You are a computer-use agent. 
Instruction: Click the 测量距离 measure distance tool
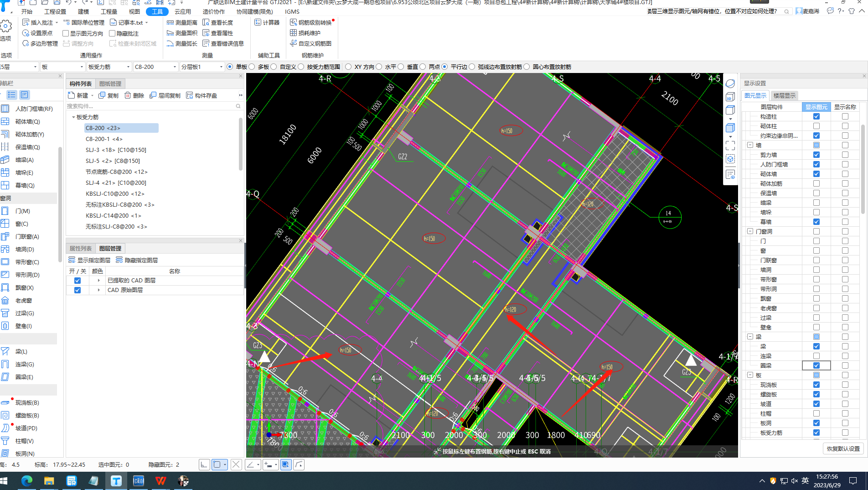click(x=182, y=22)
